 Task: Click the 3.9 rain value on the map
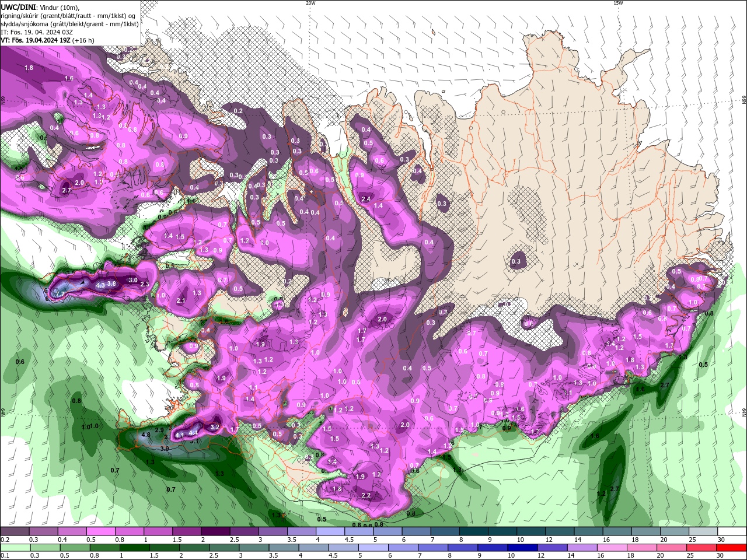point(165,449)
